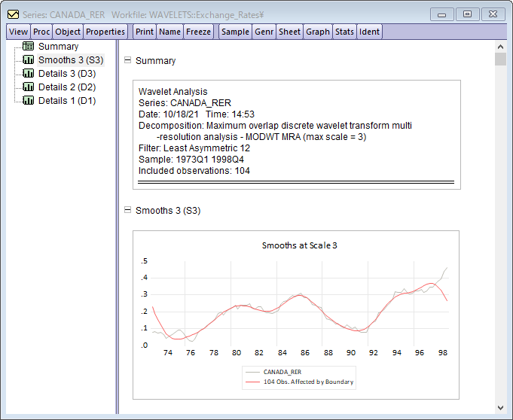Viewport: 513px width, 420px height.
Task: Select Details 3 (D3) tree item
Action: (67, 74)
